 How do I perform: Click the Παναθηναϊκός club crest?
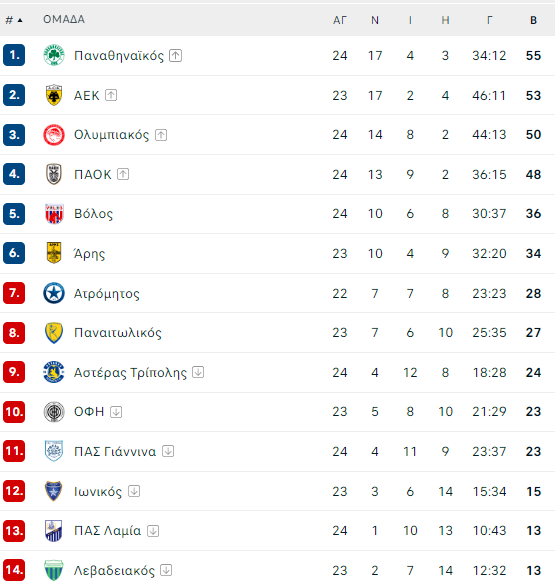point(54,55)
